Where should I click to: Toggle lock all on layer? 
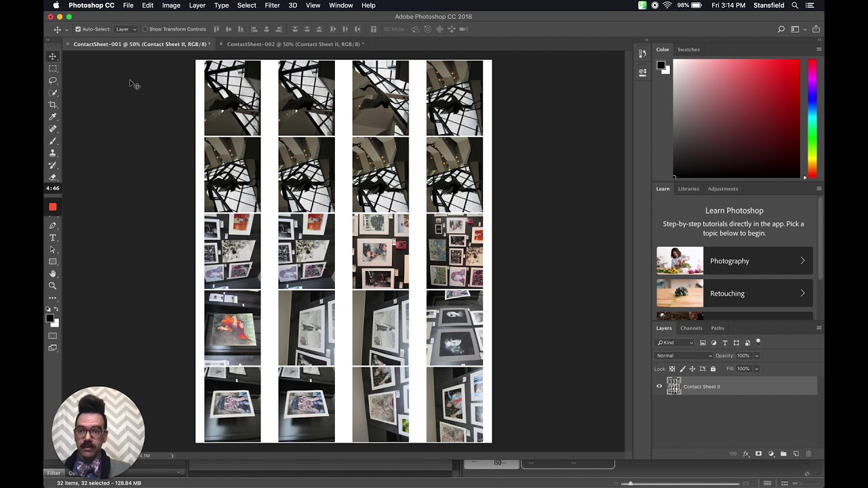click(x=713, y=369)
